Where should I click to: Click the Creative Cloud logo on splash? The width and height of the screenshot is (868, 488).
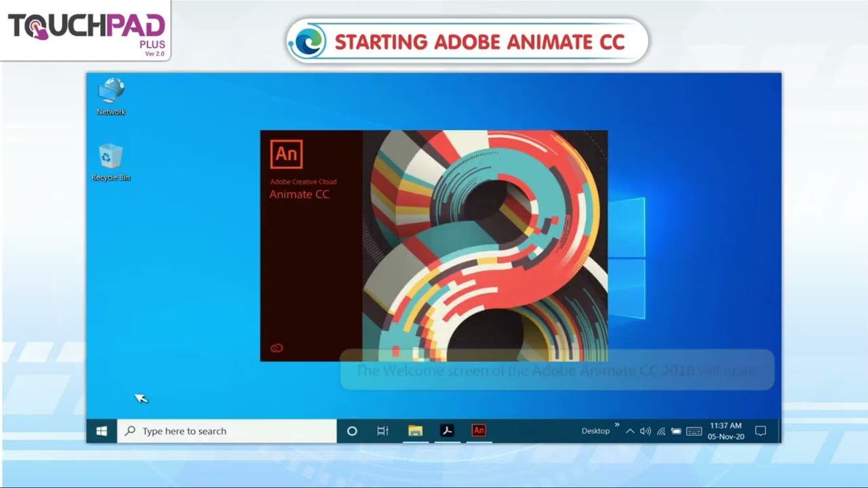click(277, 348)
